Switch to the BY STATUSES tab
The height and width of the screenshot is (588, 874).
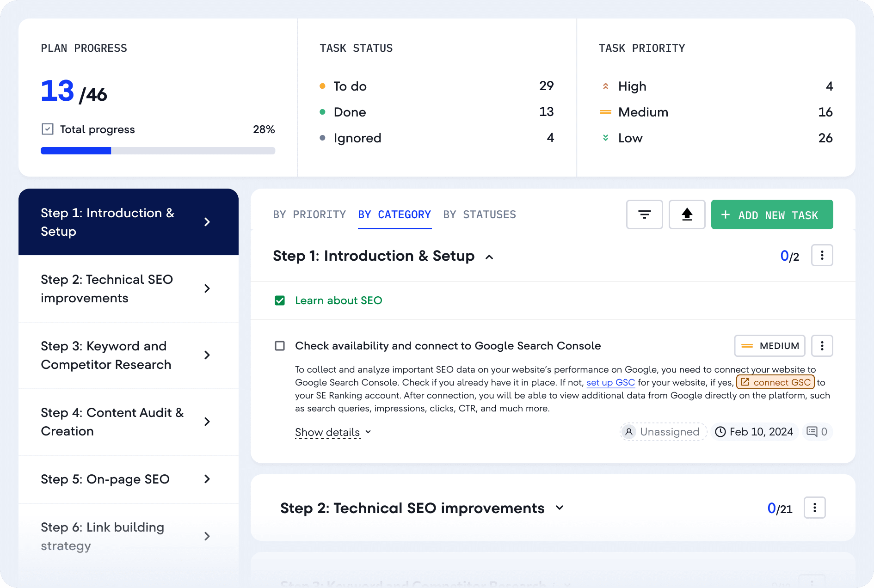coord(480,214)
